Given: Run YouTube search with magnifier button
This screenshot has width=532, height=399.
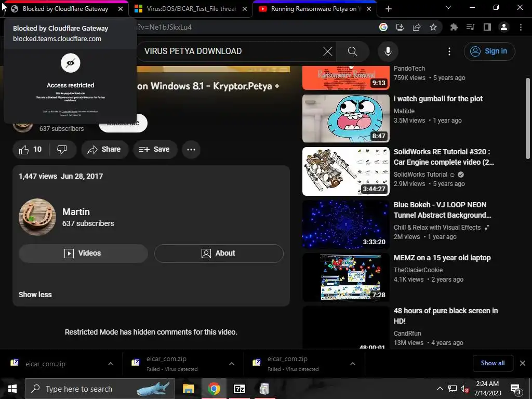Looking at the screenshot, I should point(353,51).
